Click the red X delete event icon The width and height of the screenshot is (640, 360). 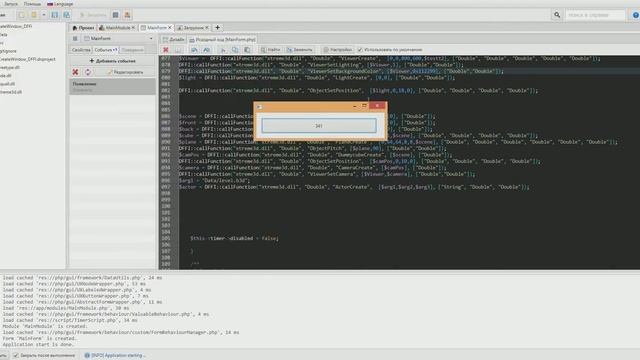pos(75,72)
